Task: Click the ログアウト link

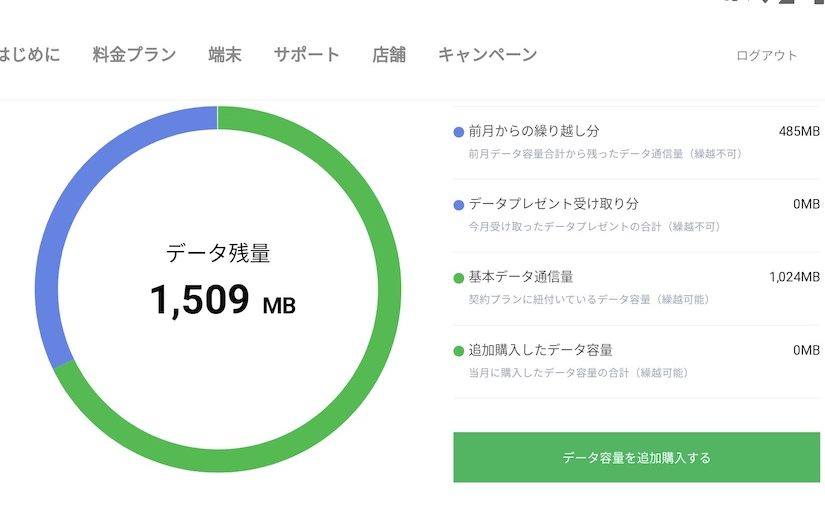Action: 767,55
